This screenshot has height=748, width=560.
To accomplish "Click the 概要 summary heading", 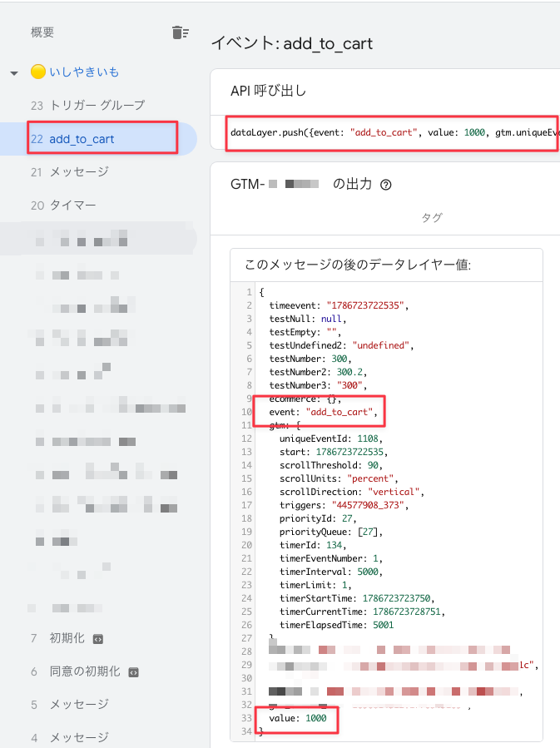I will pyautogui.click(x=42, y=32).
